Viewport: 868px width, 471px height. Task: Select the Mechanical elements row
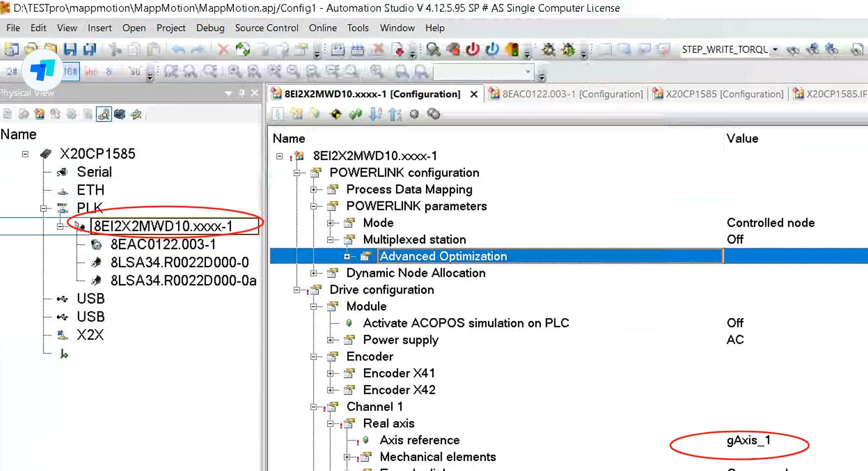[438, 457]
